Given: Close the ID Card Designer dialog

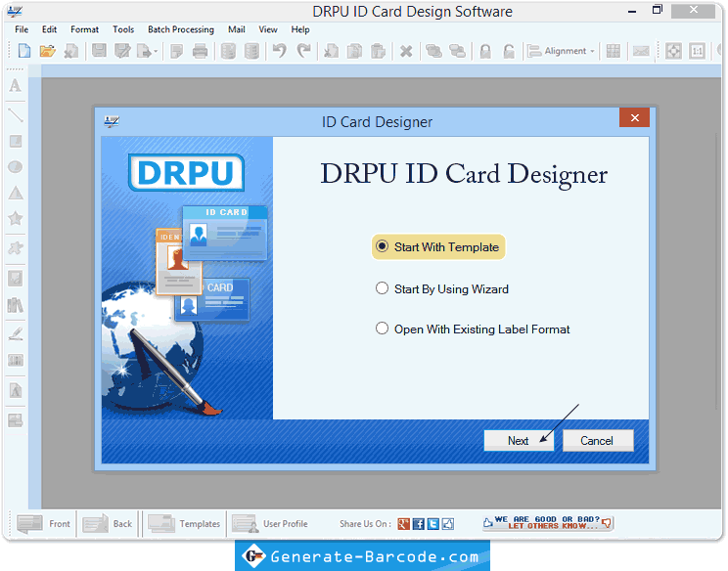Looking at the screenshot, I should click(634, 118).
